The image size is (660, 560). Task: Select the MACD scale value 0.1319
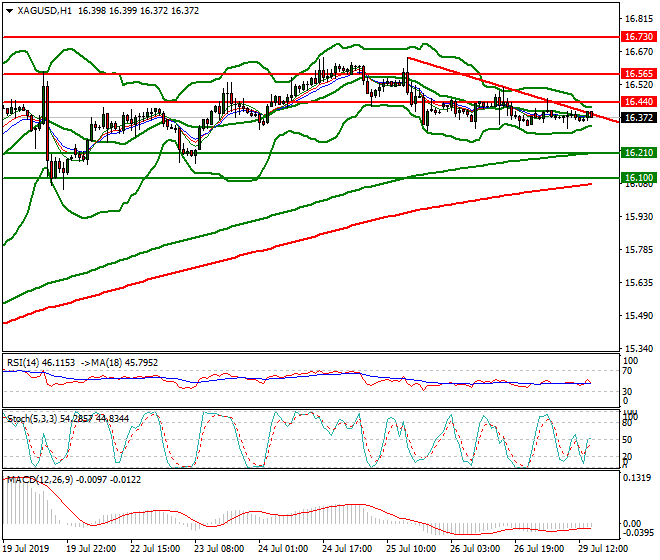637,478
